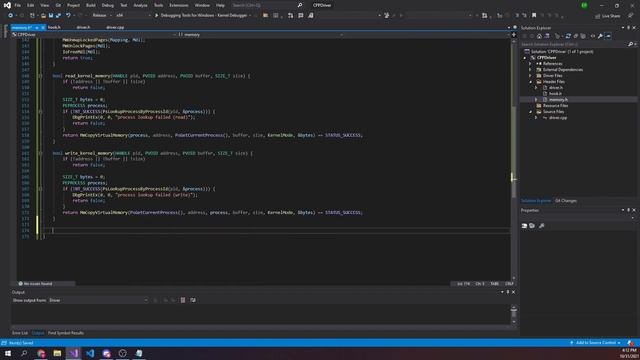Click the Alphabetical icon in Properties panel
Image resolution: width=640 pixels, height=360 pixels.
click(532, 226)
